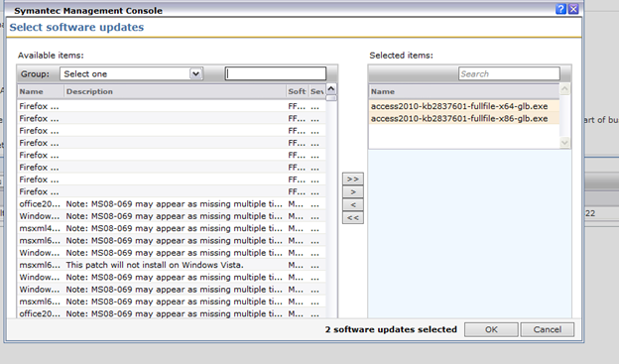Click the Available items scrollbar thumb

pos(331,98)
